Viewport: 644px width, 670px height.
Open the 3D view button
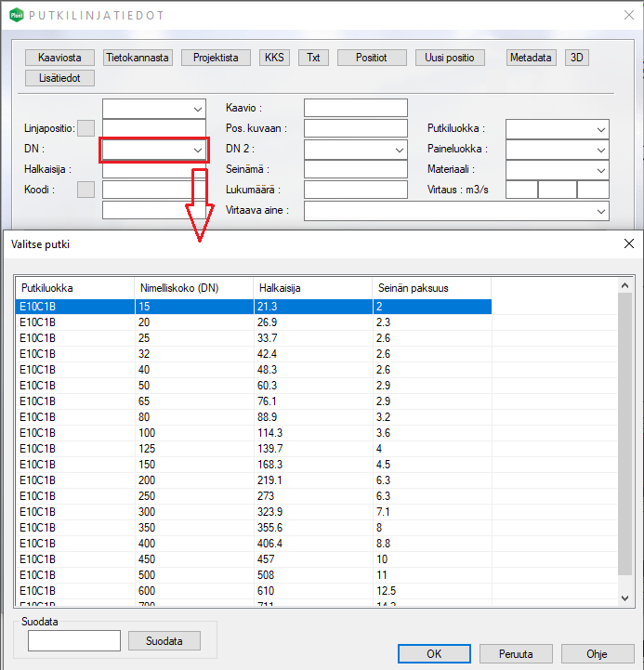577,58
